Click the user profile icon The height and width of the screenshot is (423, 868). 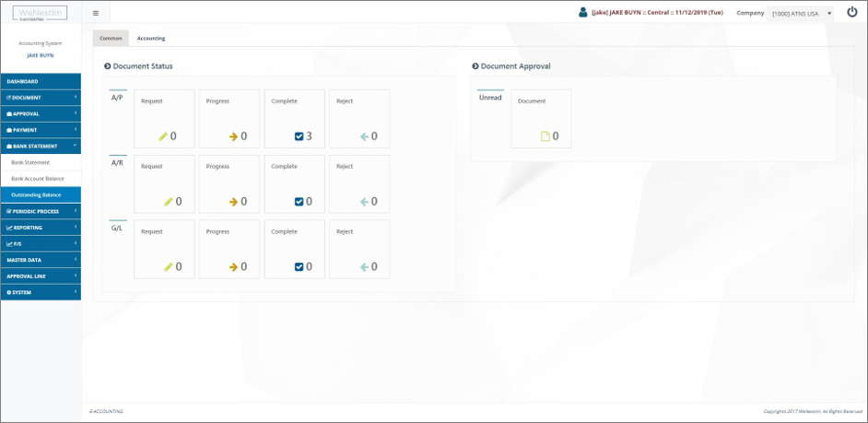582,12
